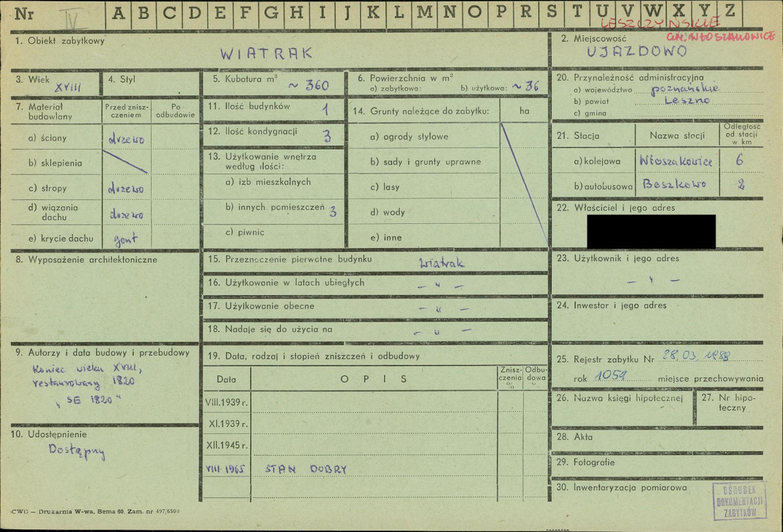This screenshot has height=532, width=783.
Task: Click the letter A index tab
Action: pos(118,14)
